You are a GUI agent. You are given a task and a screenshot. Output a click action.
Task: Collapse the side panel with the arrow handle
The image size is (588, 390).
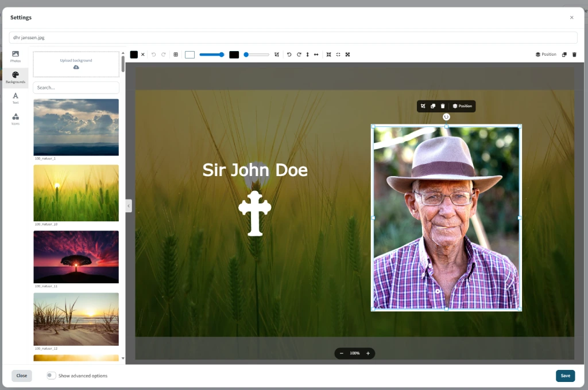coord(129,206)
